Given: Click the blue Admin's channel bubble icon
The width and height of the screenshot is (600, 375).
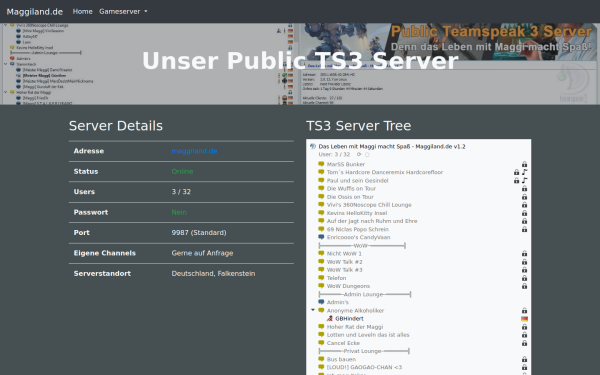Looking at the screenshot, I should point(321,302).
